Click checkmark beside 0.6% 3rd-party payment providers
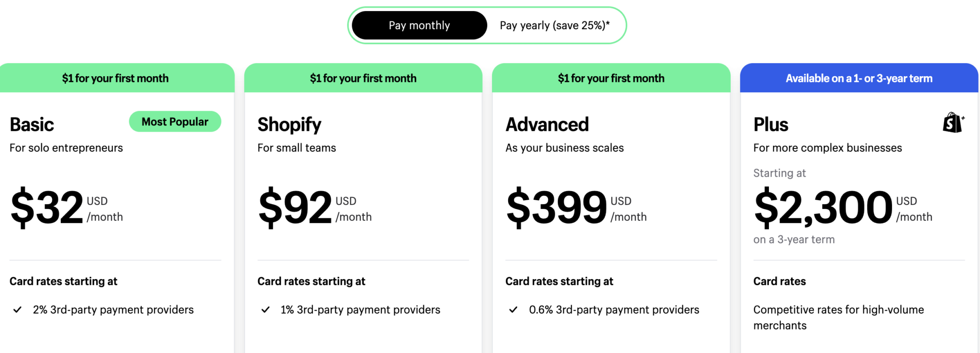The image size is (980, 353). [513, 310]
